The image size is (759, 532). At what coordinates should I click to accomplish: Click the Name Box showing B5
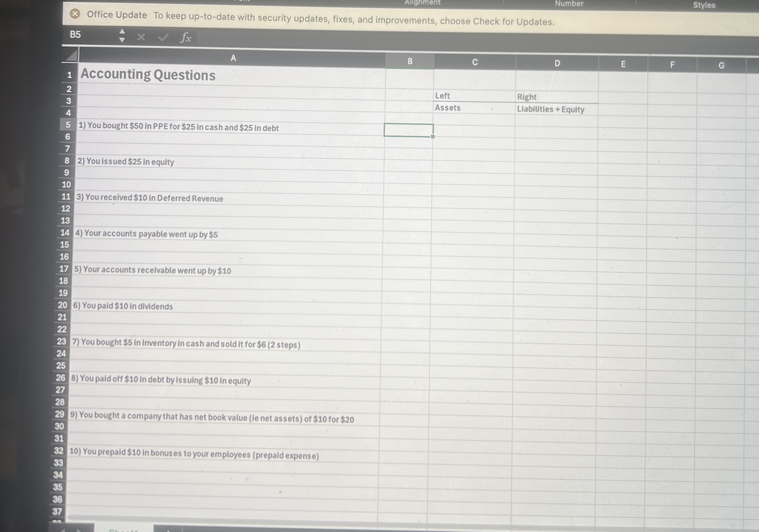point(75,35)
